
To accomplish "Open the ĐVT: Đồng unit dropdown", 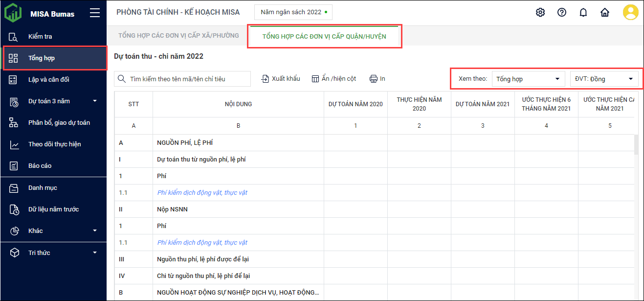I will point(604,79).
